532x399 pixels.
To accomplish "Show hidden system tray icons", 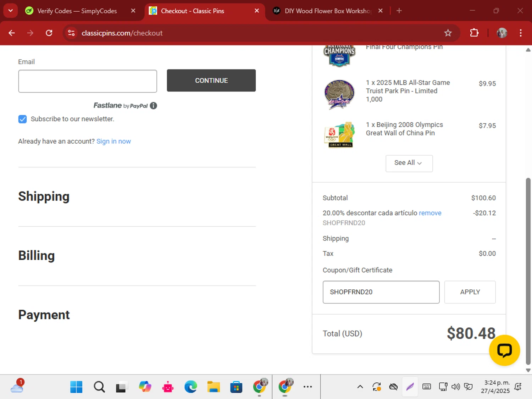I will [x=360, y=387].
